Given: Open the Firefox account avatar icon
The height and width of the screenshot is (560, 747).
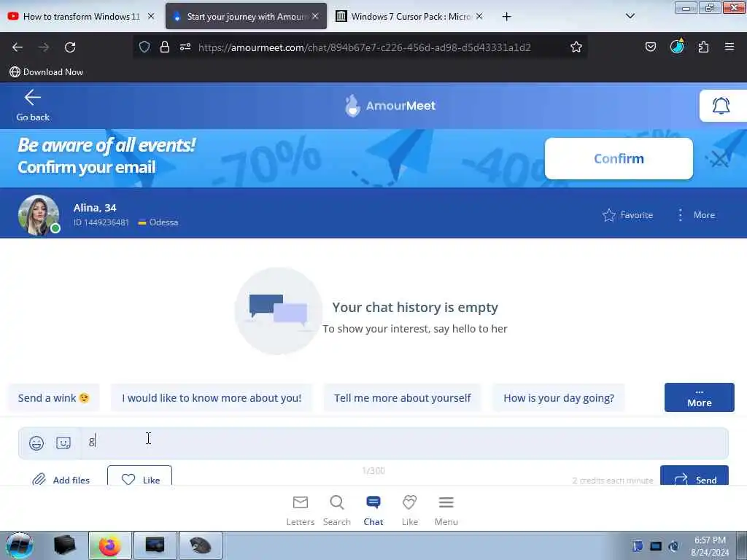Looking at the screenshot, I should pyautogui.click(x=677, y=46).
